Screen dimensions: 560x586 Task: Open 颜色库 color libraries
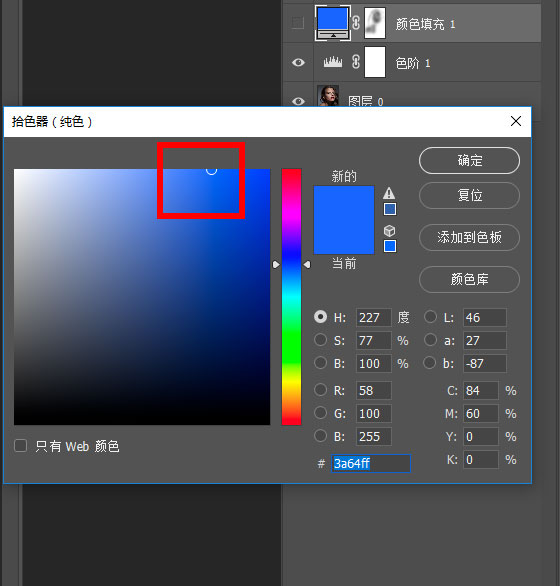coord(470,279)
